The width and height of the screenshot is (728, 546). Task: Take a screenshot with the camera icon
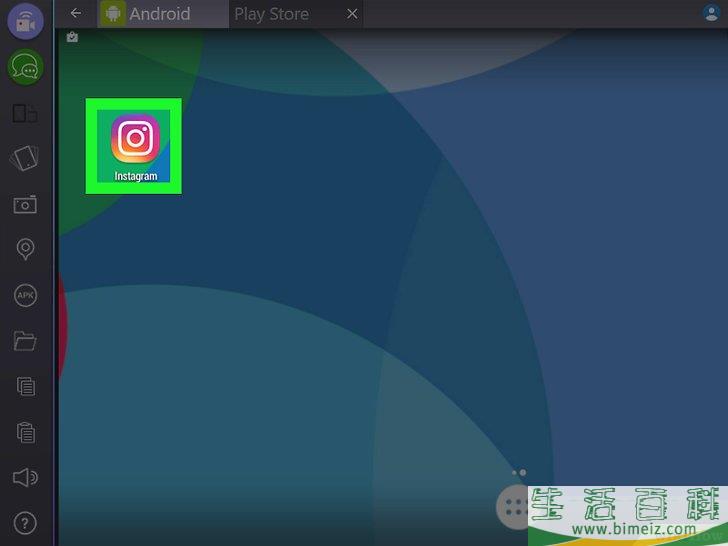[x=25, y=204]
